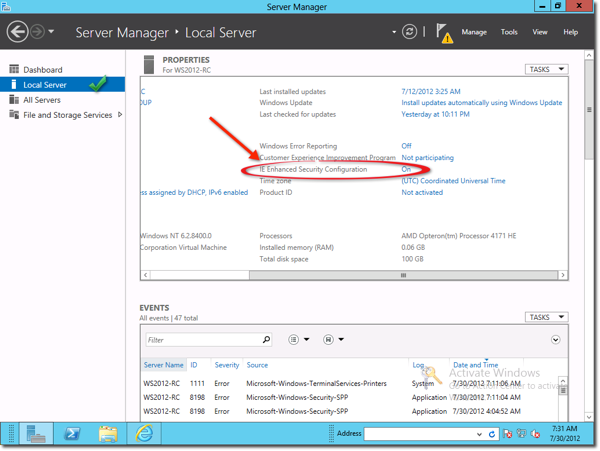600x451 pixels.
Task: Click the Yesterday at 10:11 PM link
Action: pyautogui.click(x=435, y=114)
